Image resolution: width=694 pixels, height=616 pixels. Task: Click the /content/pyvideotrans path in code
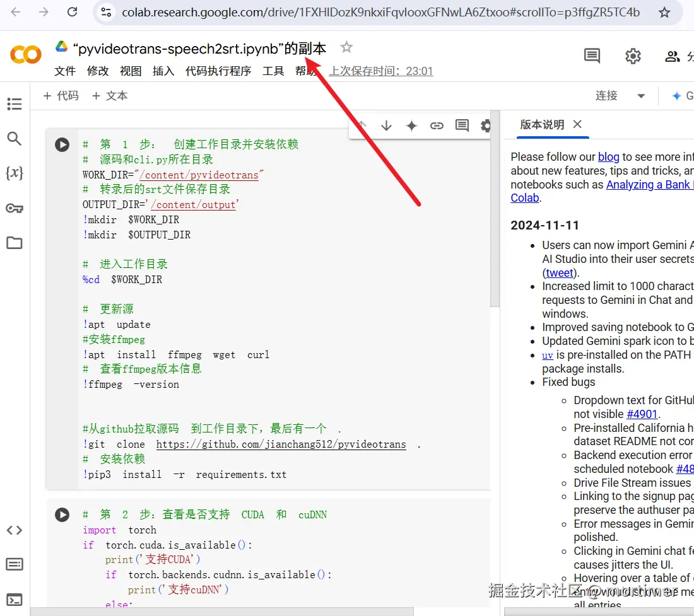[x=199, y=175]
